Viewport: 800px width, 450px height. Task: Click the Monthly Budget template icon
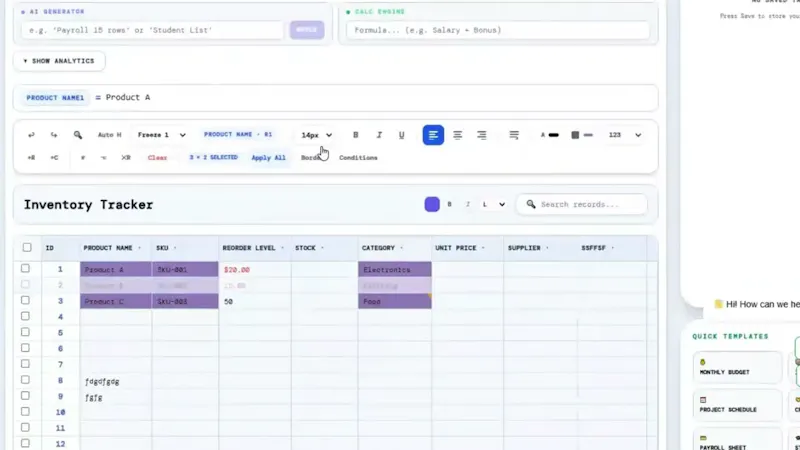[703, 362]
